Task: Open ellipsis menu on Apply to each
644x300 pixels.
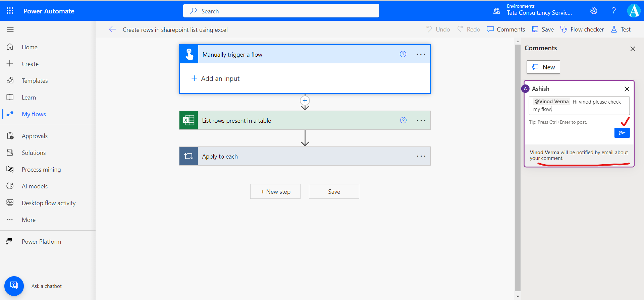Action: pyautogui.click(x=421, y=156)
